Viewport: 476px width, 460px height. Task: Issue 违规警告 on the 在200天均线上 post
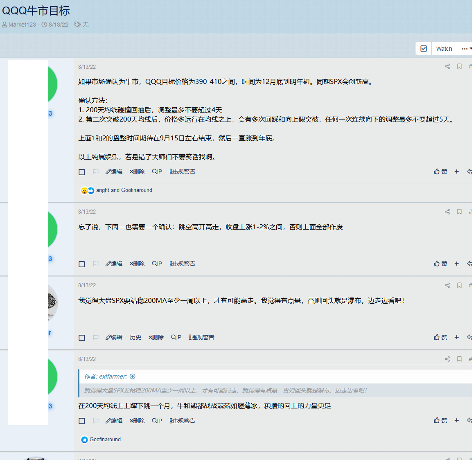coord(182,421)
